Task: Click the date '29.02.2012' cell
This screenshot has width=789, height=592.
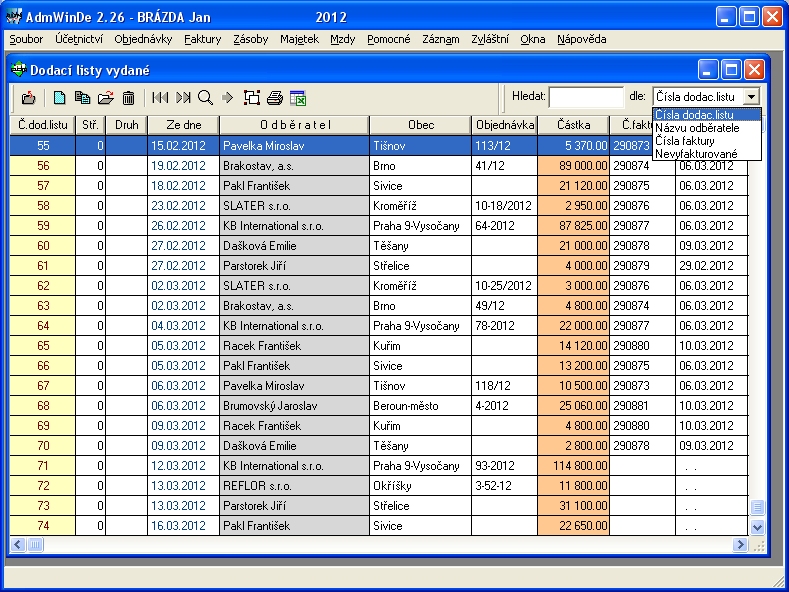Action: [x=712, y=265]
